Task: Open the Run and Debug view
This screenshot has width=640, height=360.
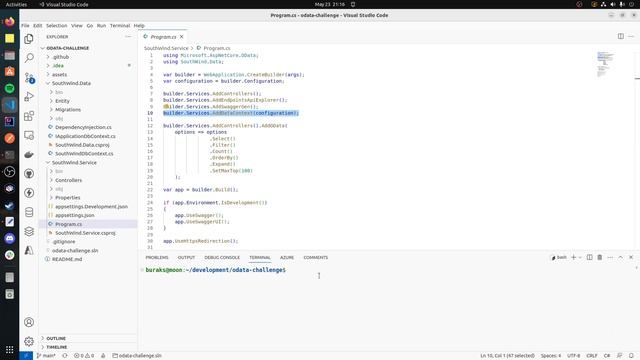Action: pos(29,97)
